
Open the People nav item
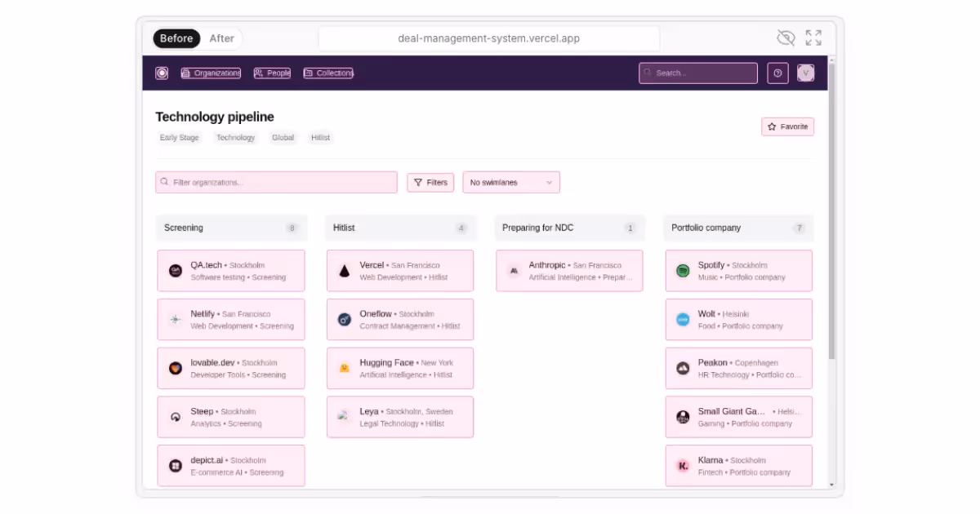tap(272, 73)
